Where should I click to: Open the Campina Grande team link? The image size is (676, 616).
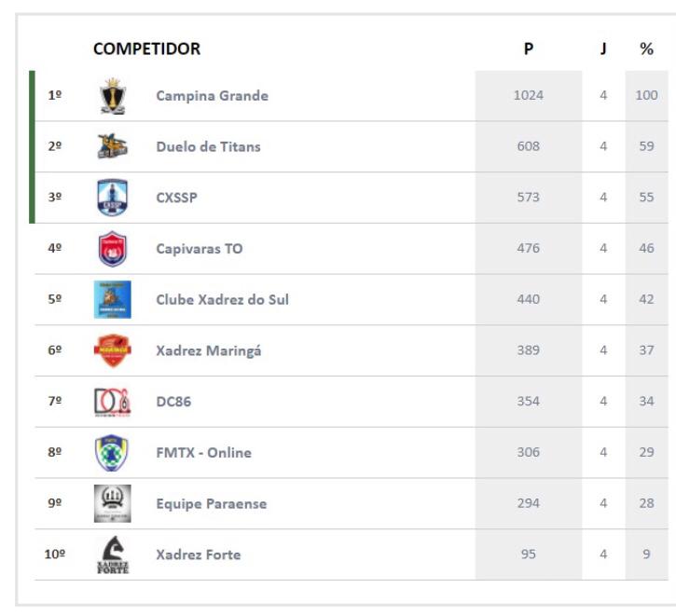coord(212,96)
